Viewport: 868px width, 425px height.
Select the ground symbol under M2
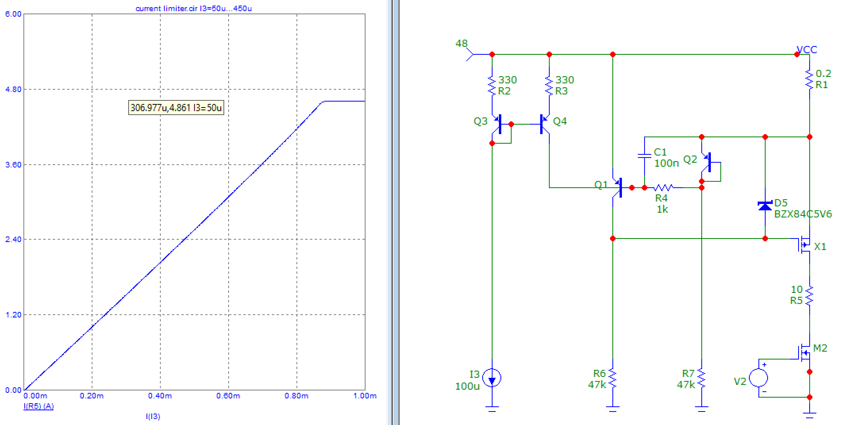[810, 415]
